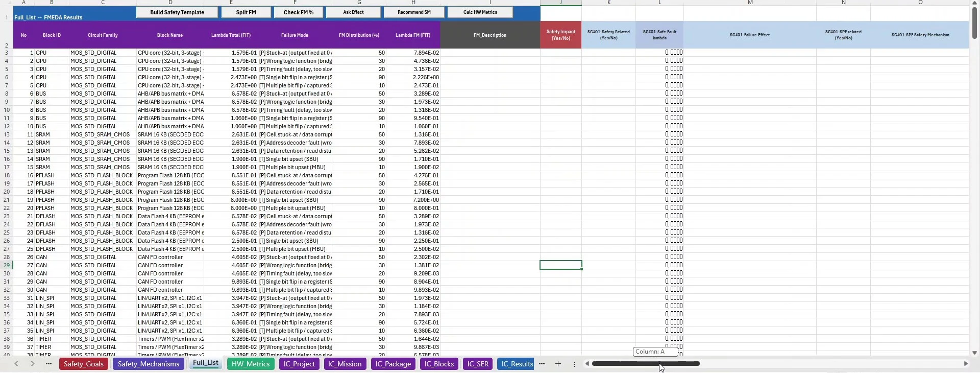Click the active cell in Safety Impact column
The height and width of the screenshot is (373, 980).
click(x=560, y=265)
